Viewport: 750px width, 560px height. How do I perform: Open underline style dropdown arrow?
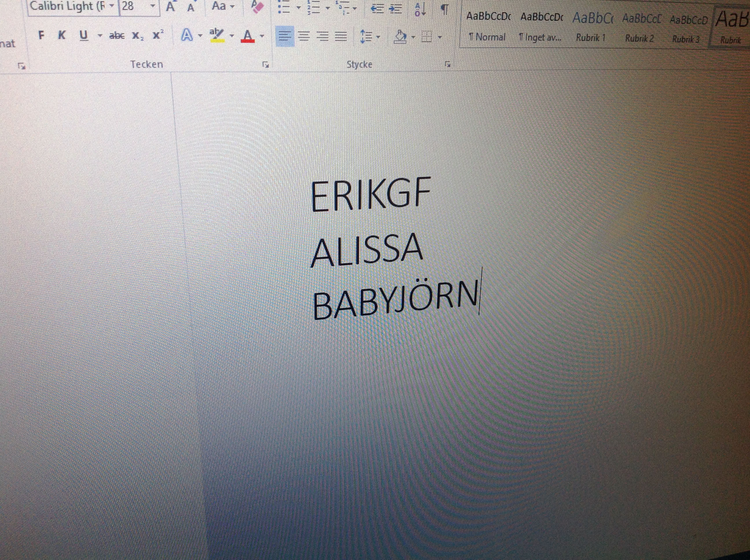coord(100,35)
